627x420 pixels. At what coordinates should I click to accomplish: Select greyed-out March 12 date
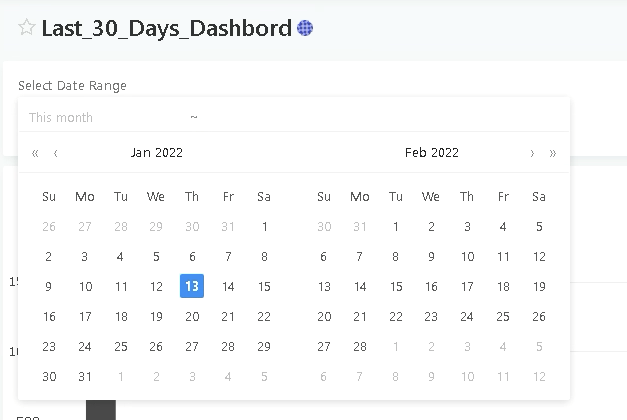coord(539,376)
